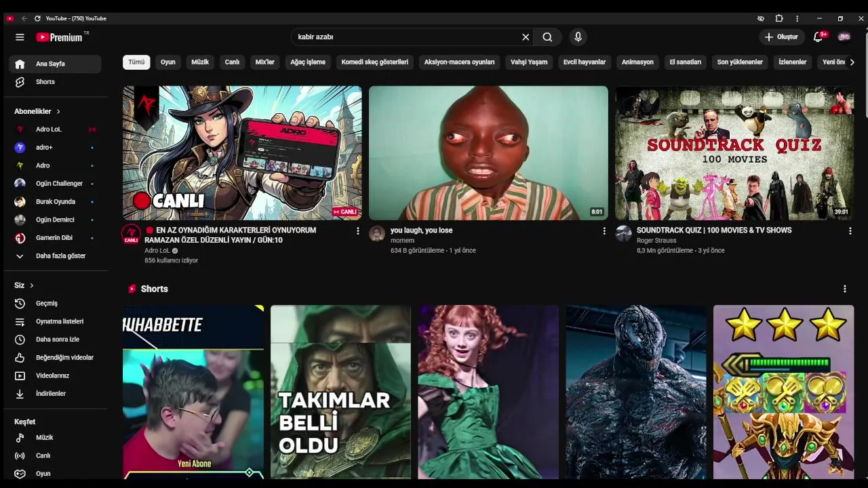
Task: Select the Ağaç işleme filter chip
Action: (308, 62)
